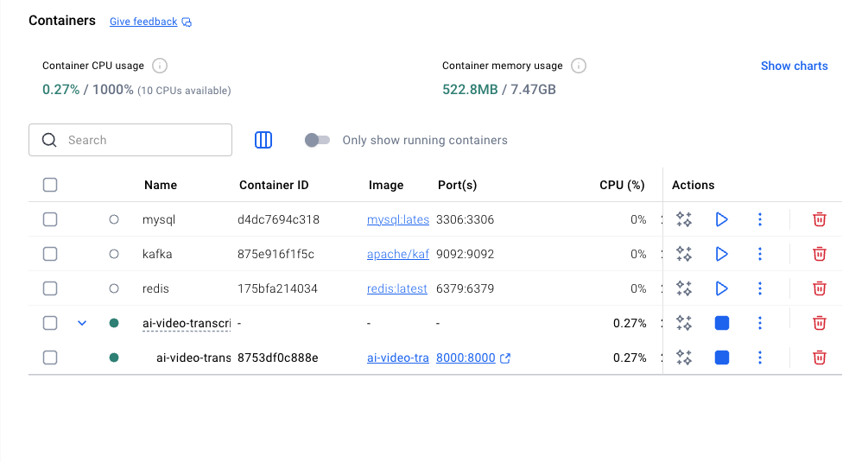Click port text 9092:9092
This screenshot has height=462, width=868.
pos(465,254)
